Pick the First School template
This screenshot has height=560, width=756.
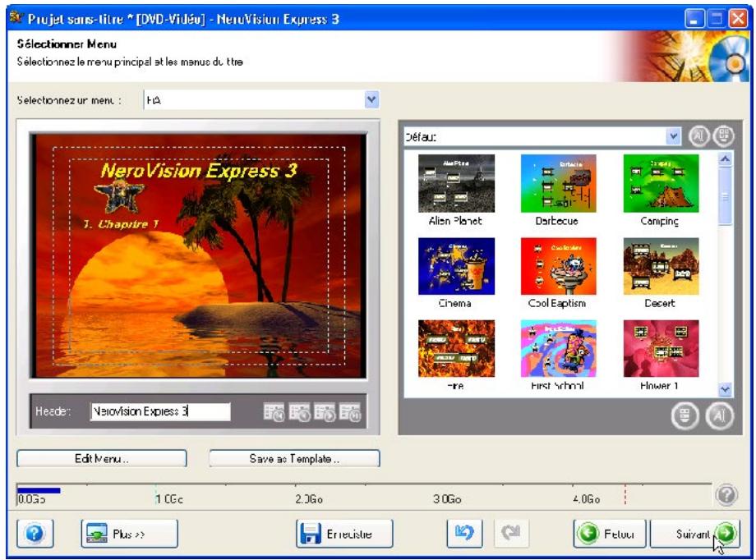click(x=558, y=356)
